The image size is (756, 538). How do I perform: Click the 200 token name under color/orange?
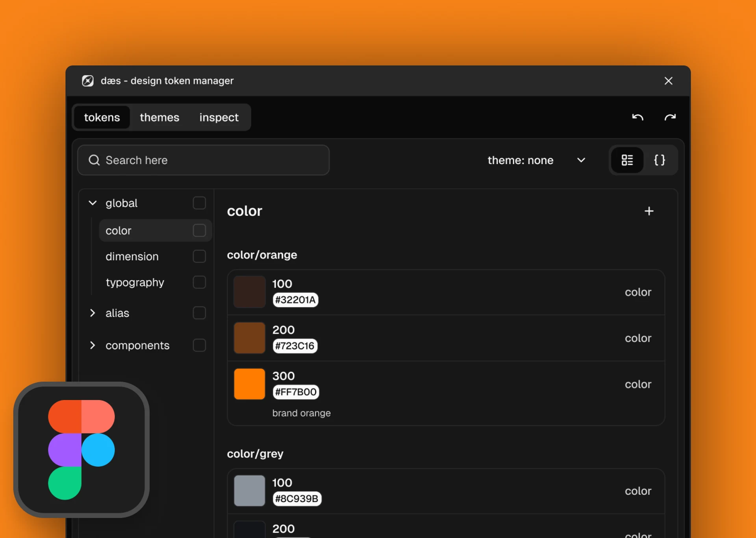pyautogui.click(x=283, y=330)
